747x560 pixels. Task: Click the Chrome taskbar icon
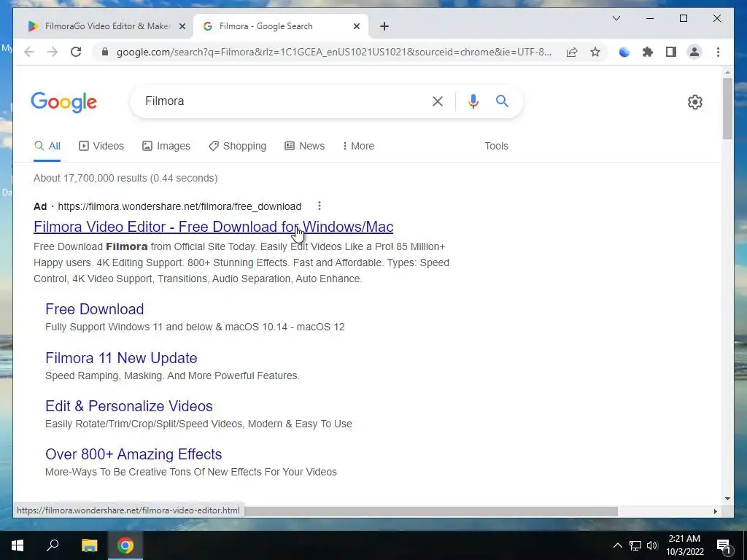125,545
